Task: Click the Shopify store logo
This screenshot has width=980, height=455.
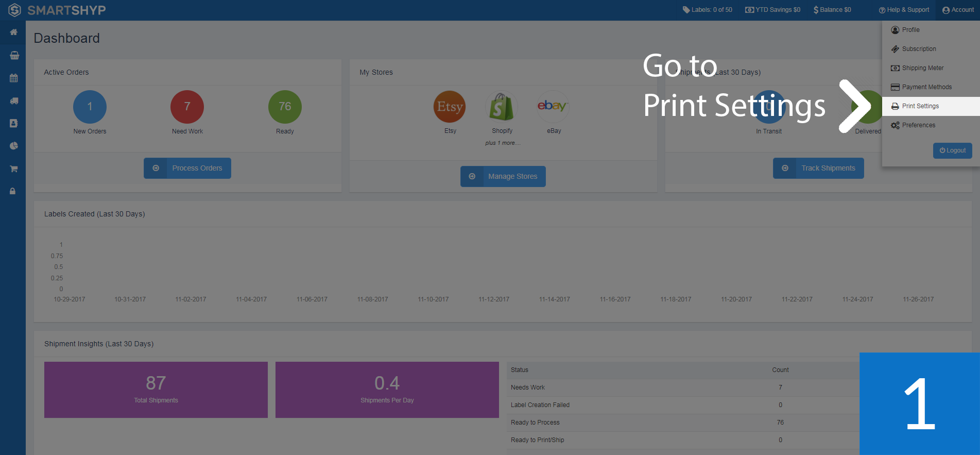Action: (x=501, y=107)
